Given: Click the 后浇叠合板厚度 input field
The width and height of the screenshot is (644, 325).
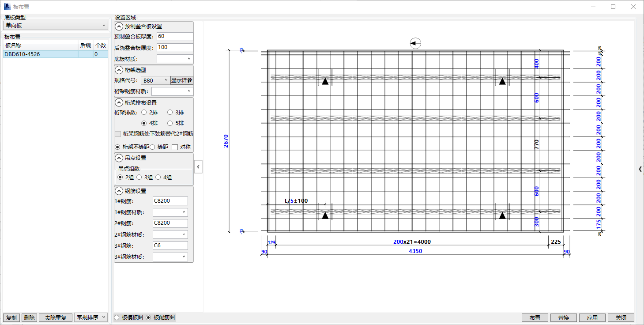Looking at the screenshot, I should click(x=175, y=47).
